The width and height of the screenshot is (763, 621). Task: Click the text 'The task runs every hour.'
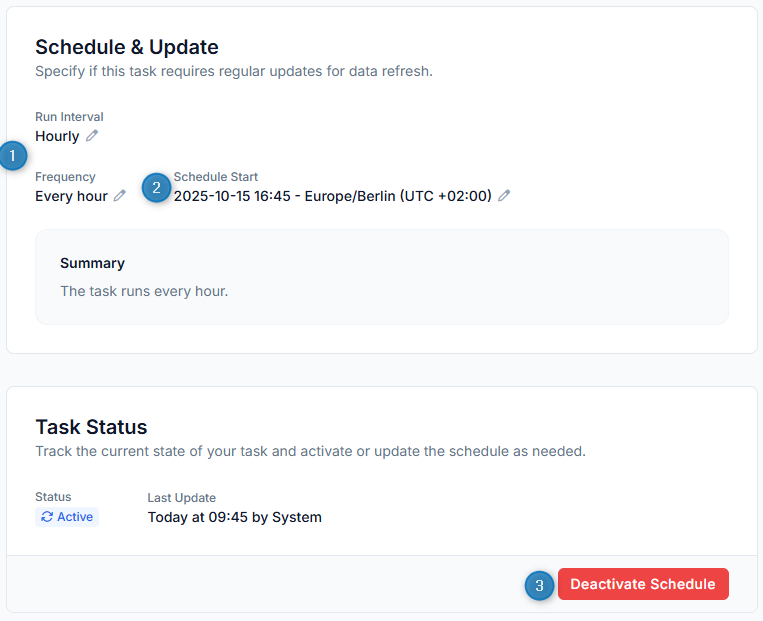coord(144,292)
